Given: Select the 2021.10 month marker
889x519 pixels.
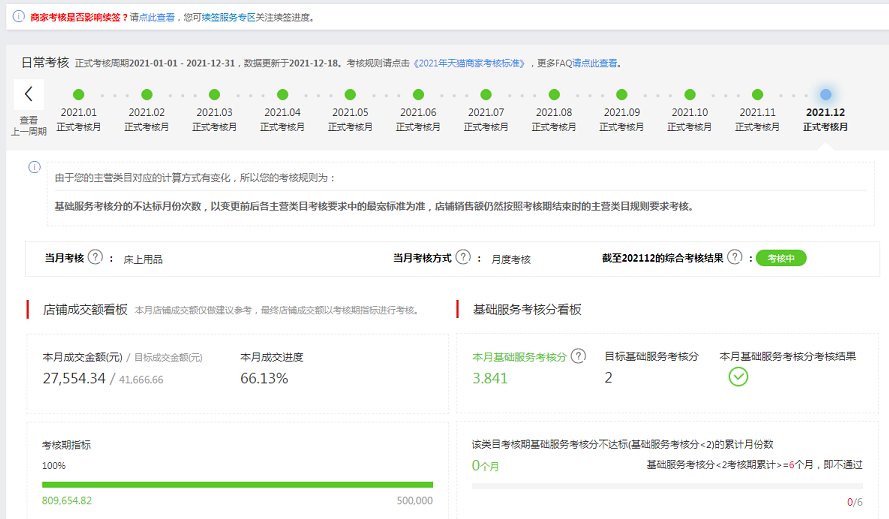Looking at the screenshot, I should [x=690, y=95].
